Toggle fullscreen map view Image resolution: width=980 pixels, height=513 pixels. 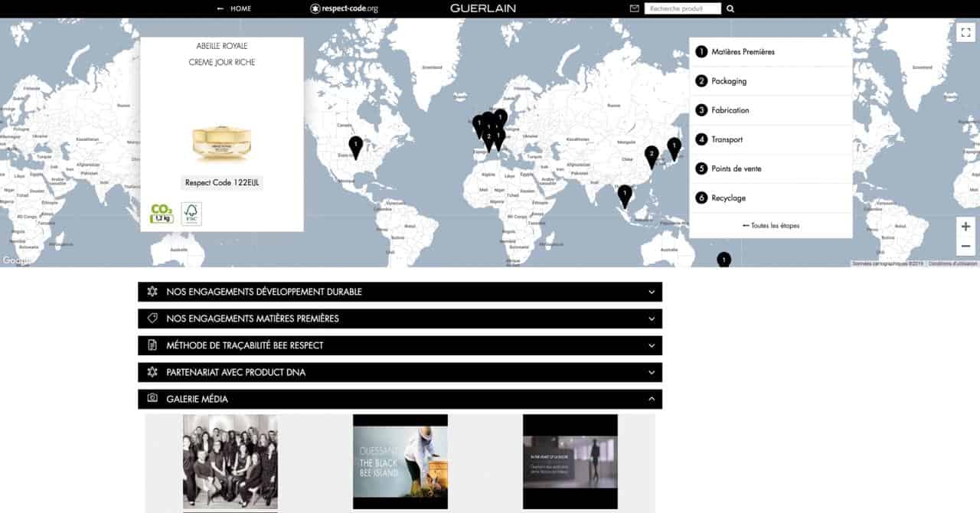(965, 32)
